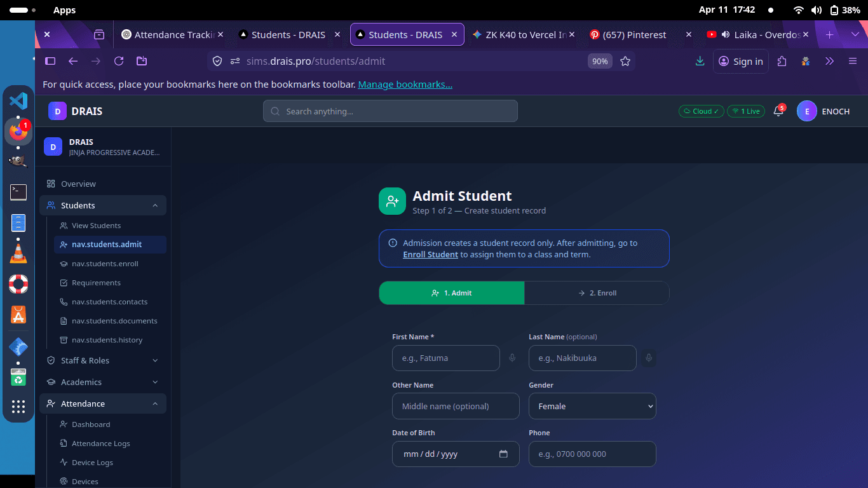The width and height of the screenshot is (868, 488).
Task: Switch to the 2. Enroll step tab
Action: click(x=597, y=293)
